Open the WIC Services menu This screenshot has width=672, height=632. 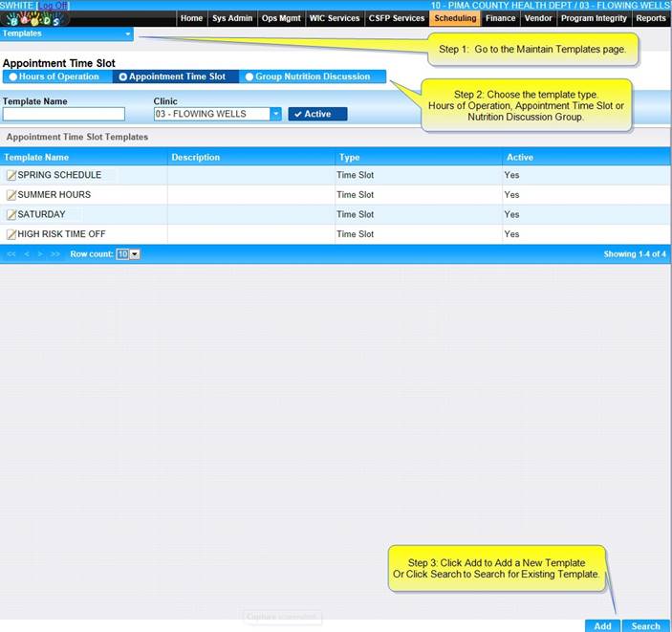point(335,18)
